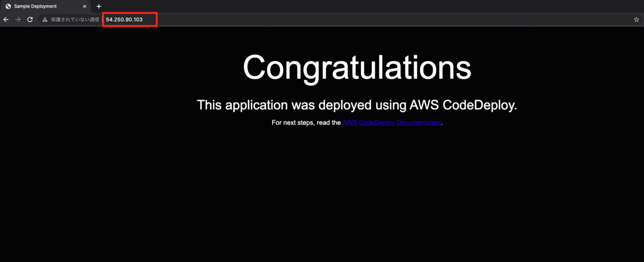Image resolution: width=644 pixels, height=262 pixels.
Task: Click the 'For next steps, read the' text
Action: click(306, 123)
